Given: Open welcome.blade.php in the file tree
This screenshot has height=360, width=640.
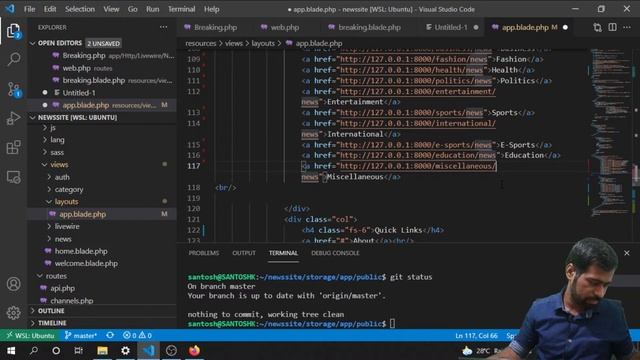Looking at the screenshot, I should click(x=102, y=264).
